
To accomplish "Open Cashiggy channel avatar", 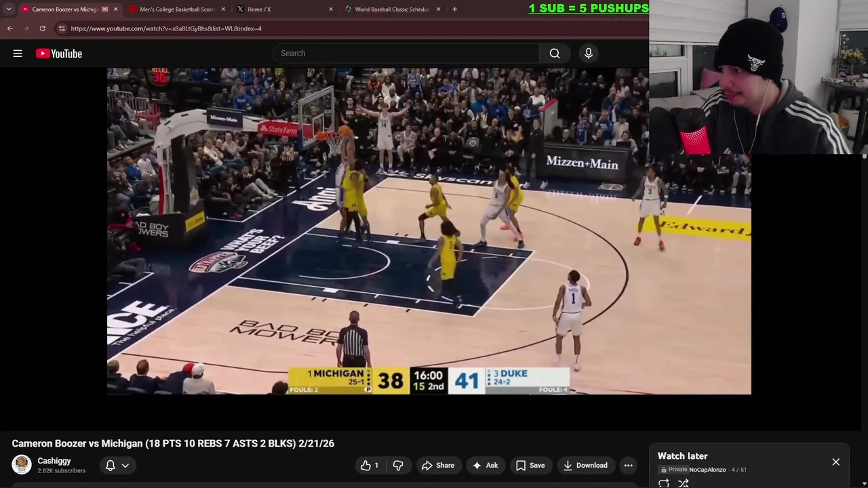I will pyautogui.click(x=22, y=464).
